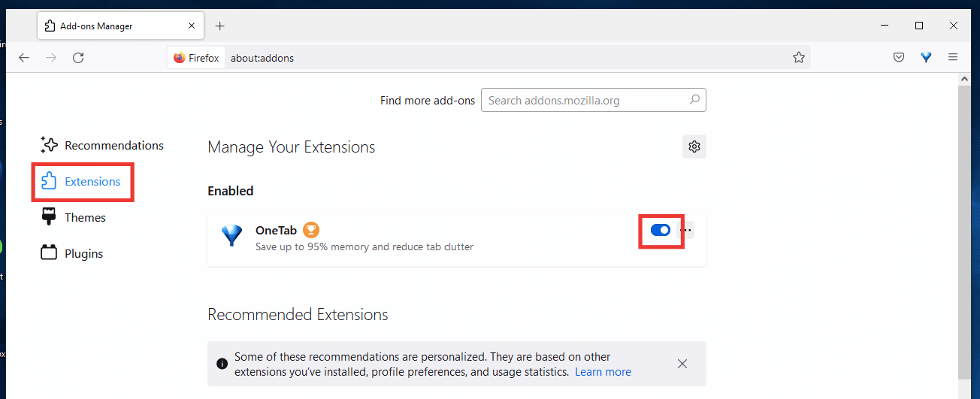Open the Firefox hamburger menu
980x399 pixels.
tap(953, 57)
